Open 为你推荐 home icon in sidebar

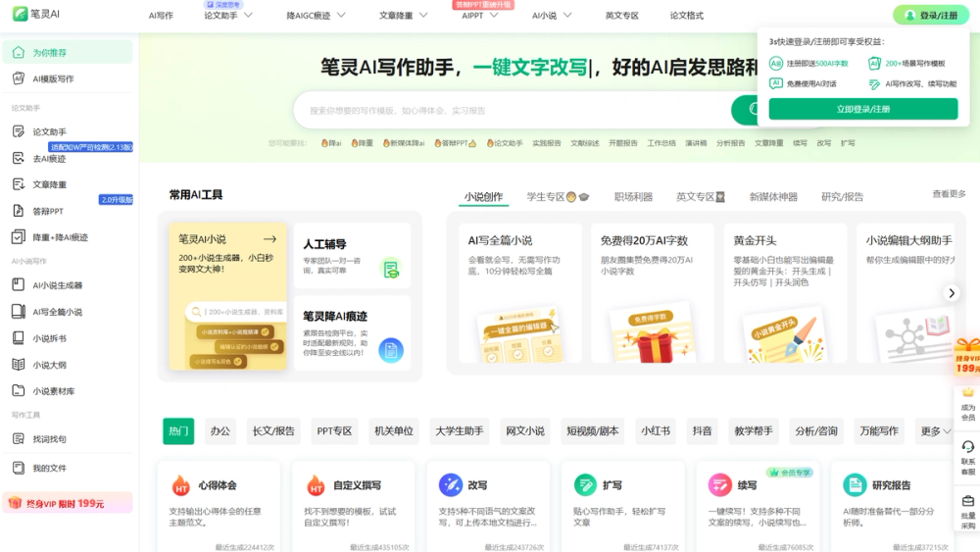coord(19,53)
